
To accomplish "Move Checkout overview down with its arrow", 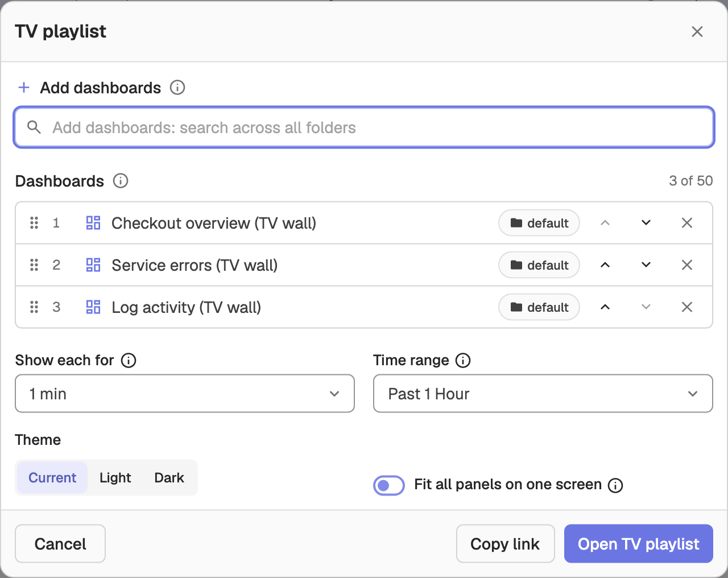I will click(x=646, y=223).
